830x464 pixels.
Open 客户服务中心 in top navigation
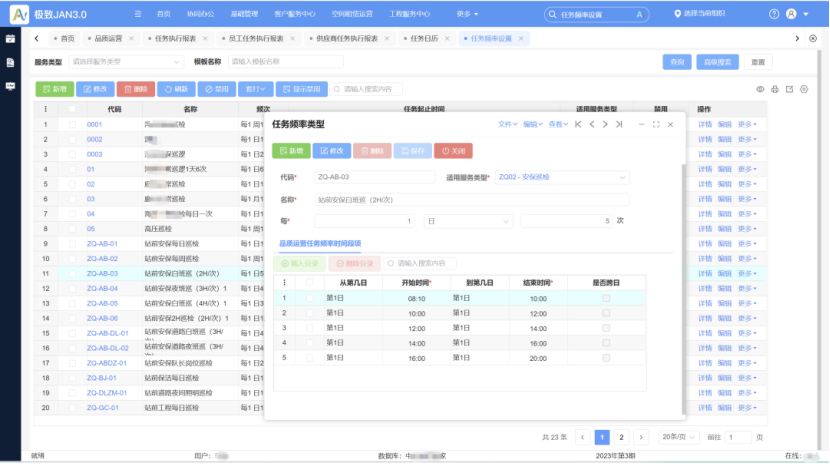295,14
